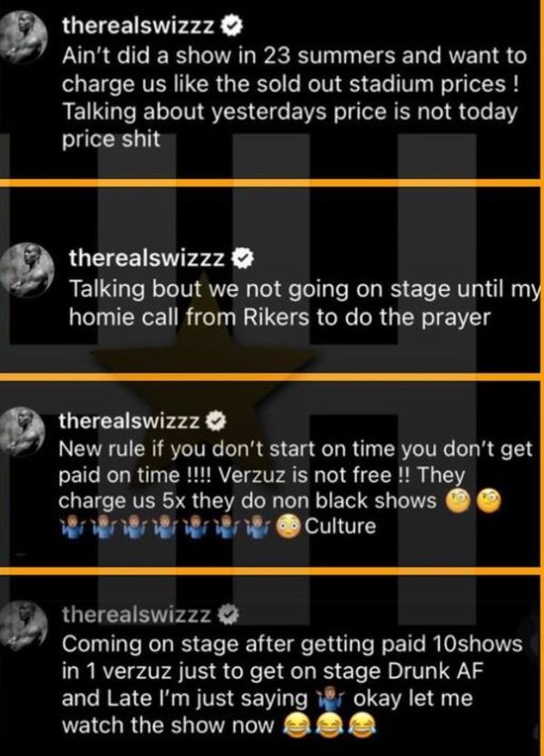Click the first monocle face emoji
544x756 pixels.
click(x=456, y=501)
